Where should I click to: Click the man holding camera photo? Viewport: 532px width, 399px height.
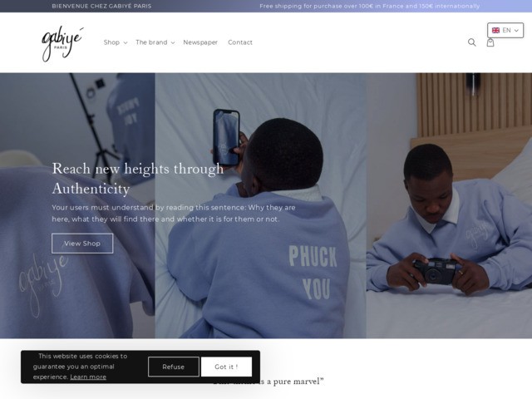(449, 205)
